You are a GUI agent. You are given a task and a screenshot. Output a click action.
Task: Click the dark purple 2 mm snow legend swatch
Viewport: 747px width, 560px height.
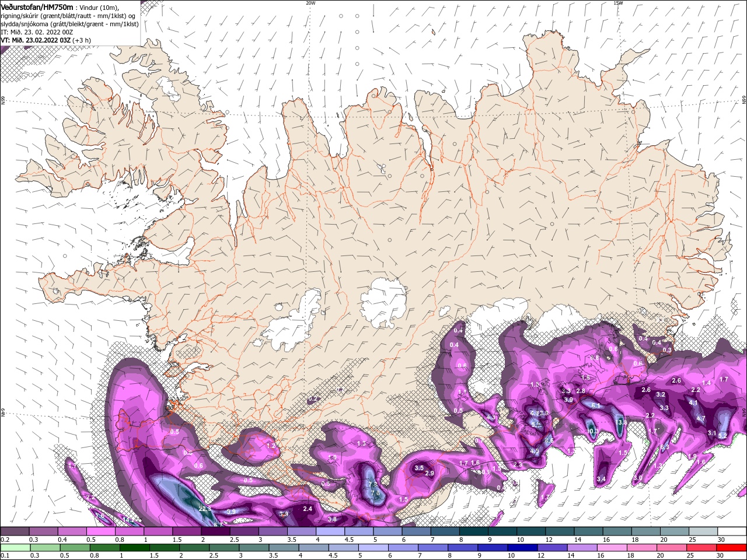click(215, 531)
